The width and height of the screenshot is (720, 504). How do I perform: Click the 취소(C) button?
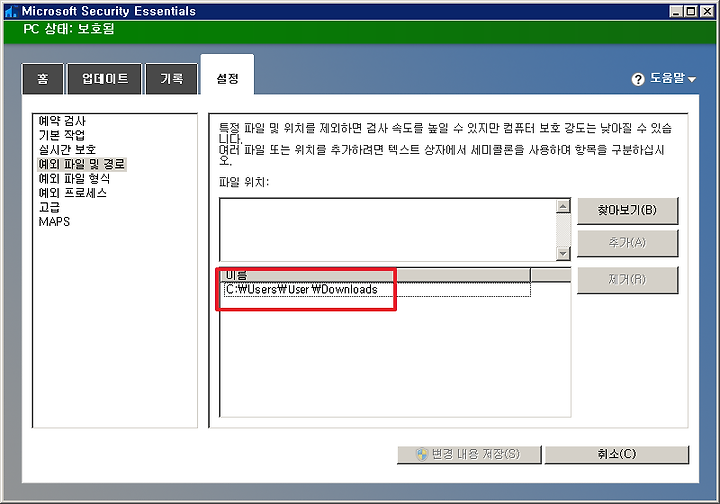click(x=617, y=454)
